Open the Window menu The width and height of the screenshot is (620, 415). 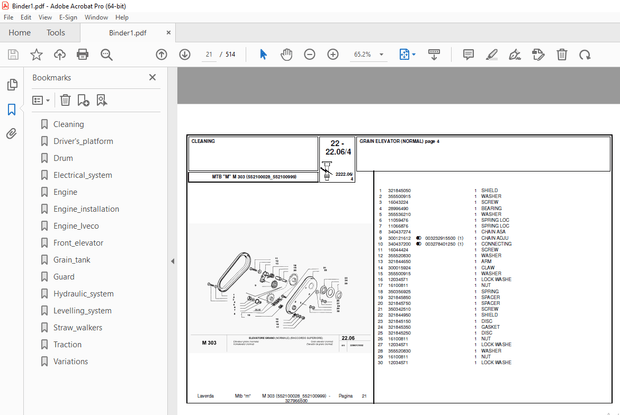click(x=96, y=17)
